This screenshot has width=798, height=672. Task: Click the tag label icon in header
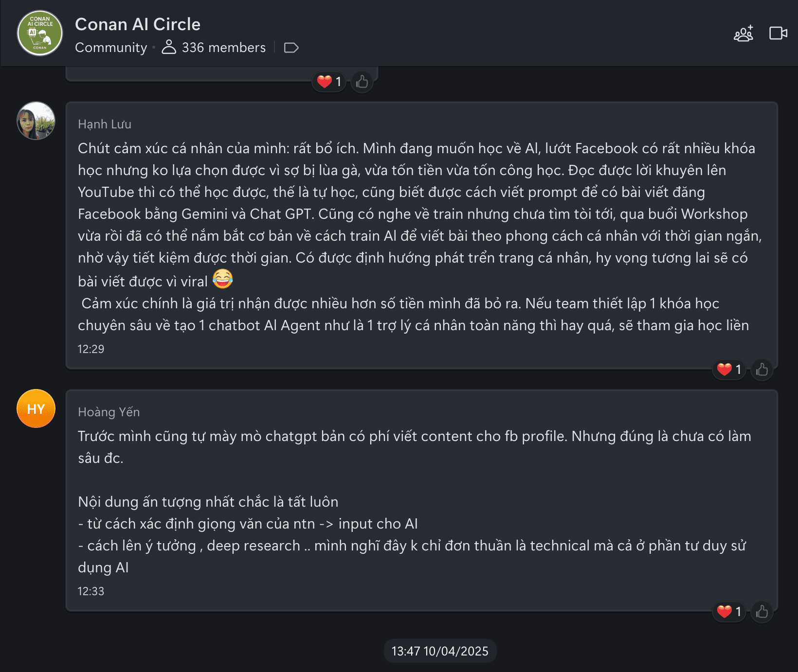[291, 48]
